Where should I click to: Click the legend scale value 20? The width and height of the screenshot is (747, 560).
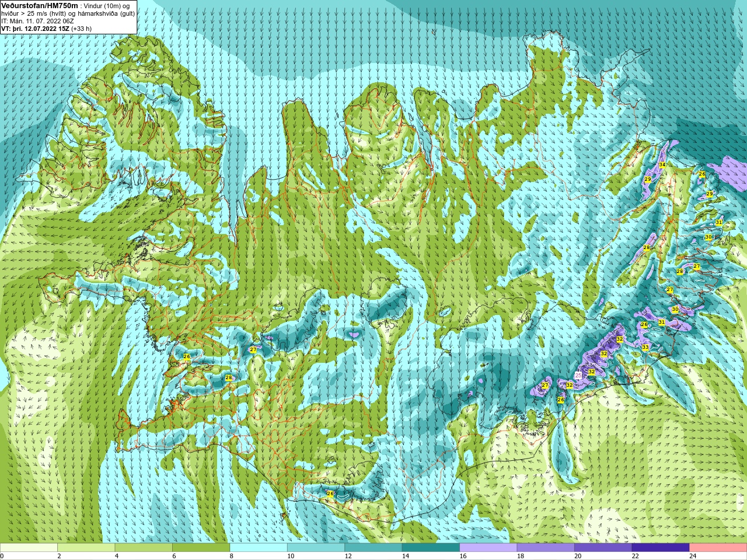578,556
